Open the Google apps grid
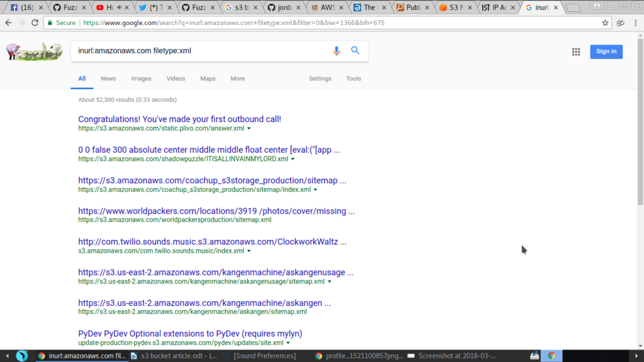Image resolution: width=644 pixels, height=362 pixels. (x=575, y=52)
